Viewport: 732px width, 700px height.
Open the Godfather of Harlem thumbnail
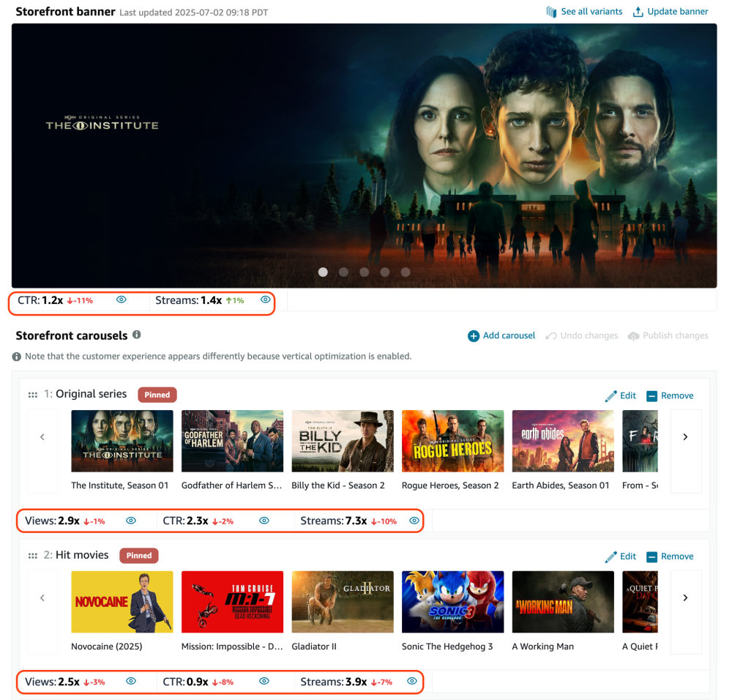[x=232, y=441]
